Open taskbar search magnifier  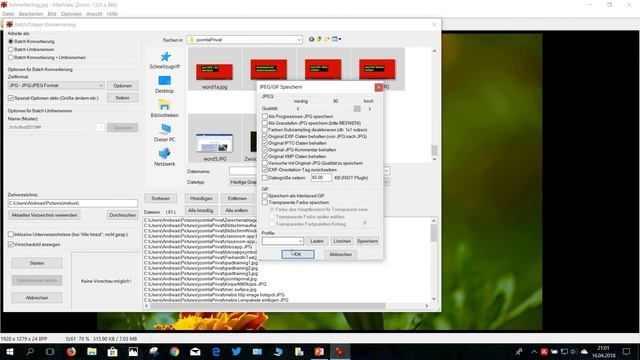30,351
